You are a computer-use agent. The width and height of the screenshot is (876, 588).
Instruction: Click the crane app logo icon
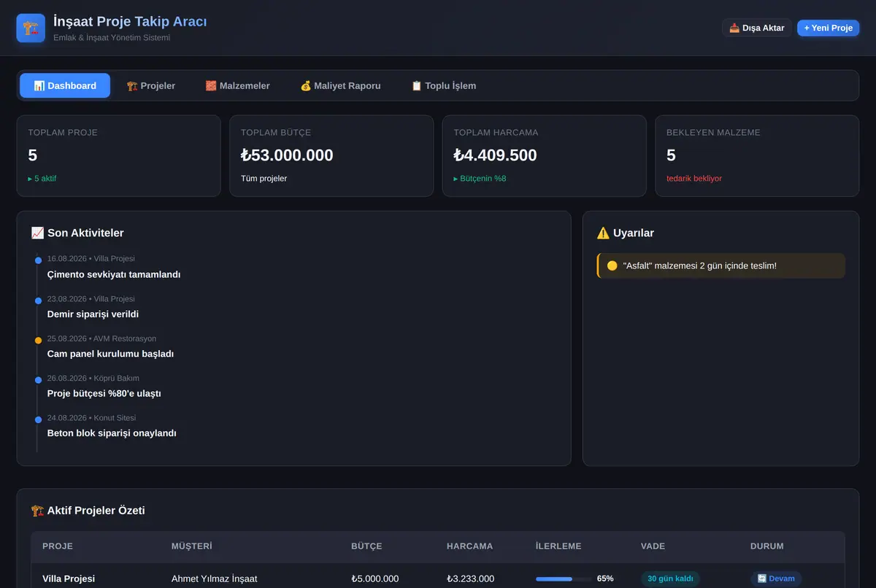(31, 28)
